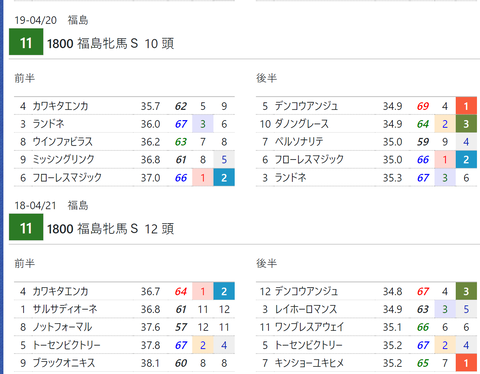Click the green 11 race badge for 18-04/21

[26, 227]
